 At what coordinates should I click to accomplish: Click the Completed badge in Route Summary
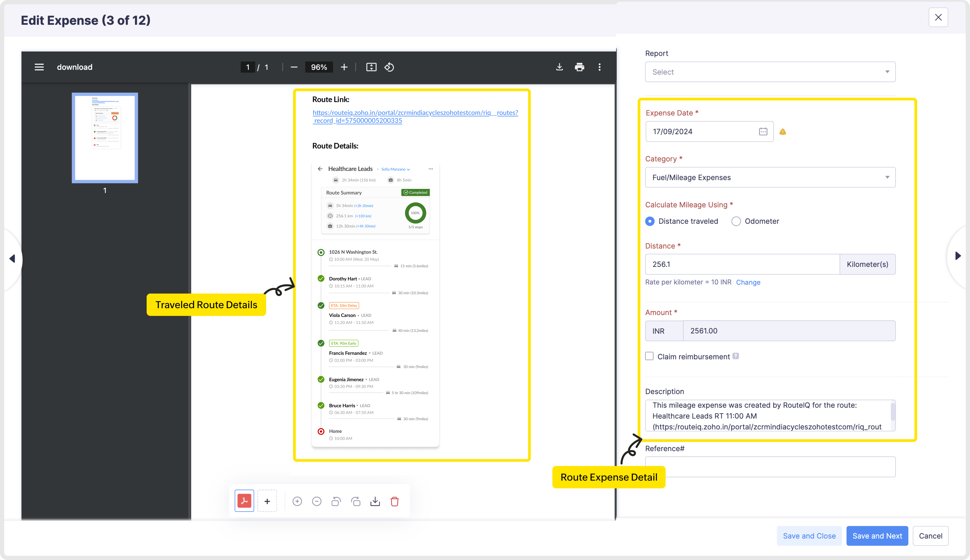[x=415, y=192]
